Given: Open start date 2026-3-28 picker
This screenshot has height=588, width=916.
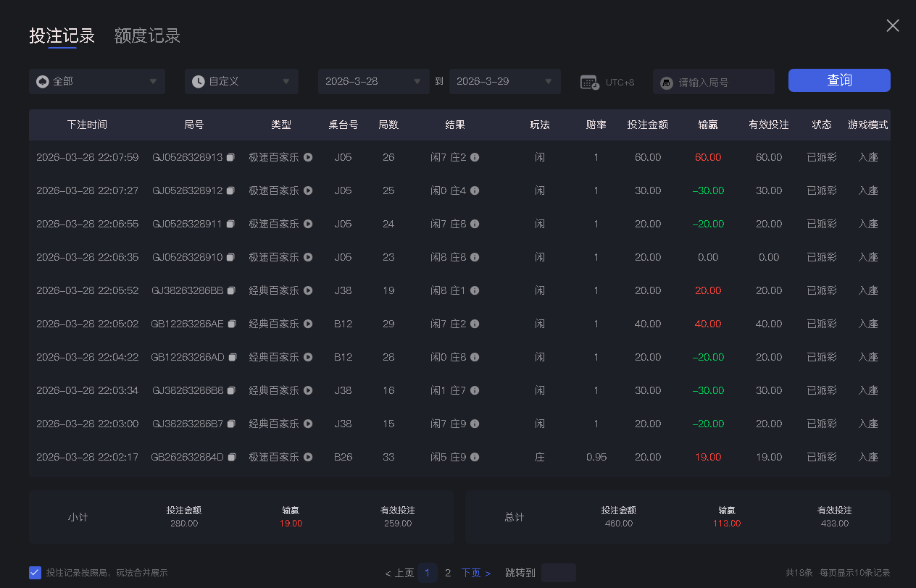Looking at the screenshot, I should (373, 81).
